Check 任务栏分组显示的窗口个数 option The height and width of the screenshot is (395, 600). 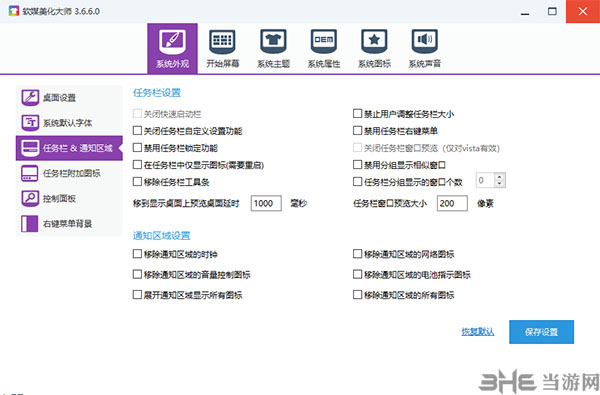pos(357,181)
